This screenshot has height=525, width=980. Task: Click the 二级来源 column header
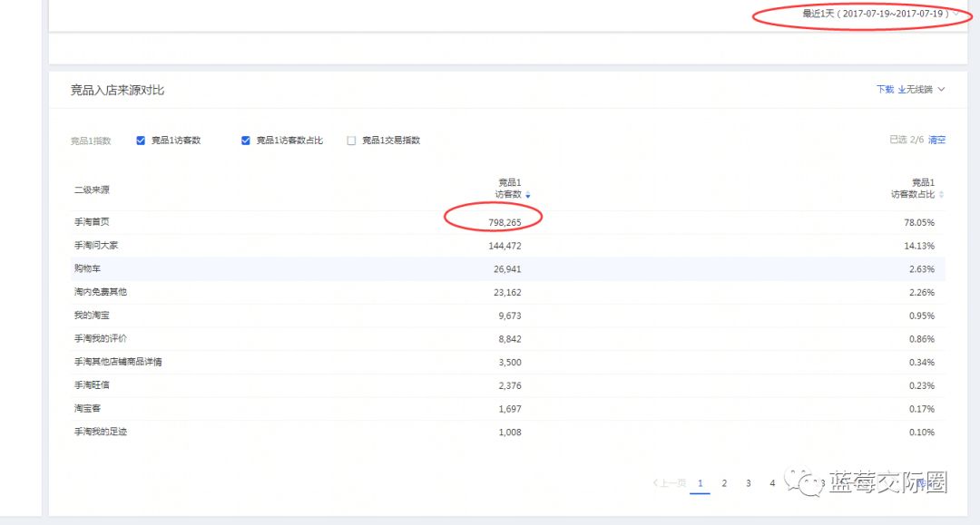tap(92, 190)
